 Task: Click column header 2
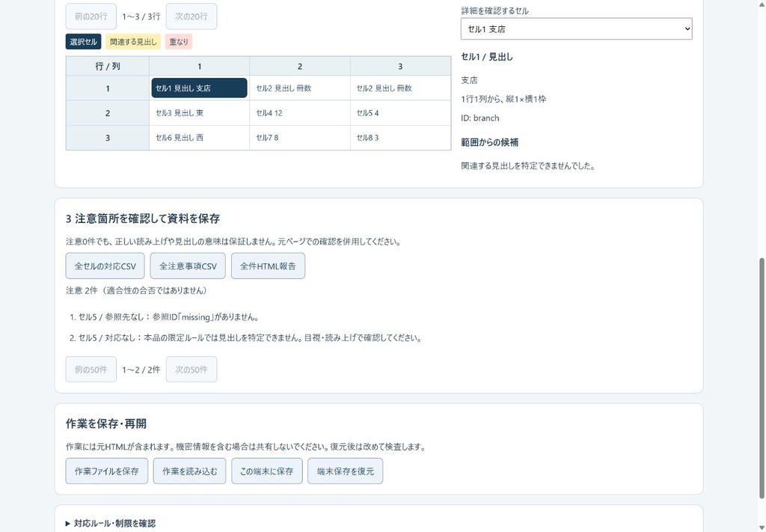point(299,66)
